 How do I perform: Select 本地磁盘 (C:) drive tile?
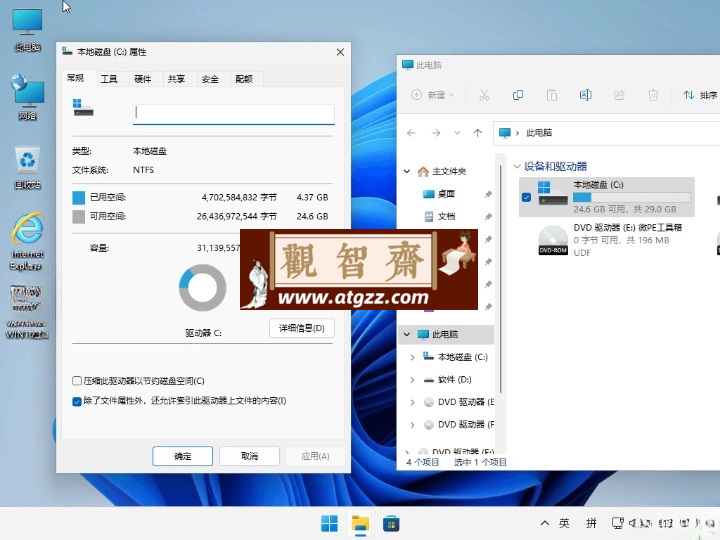point(607,197)
